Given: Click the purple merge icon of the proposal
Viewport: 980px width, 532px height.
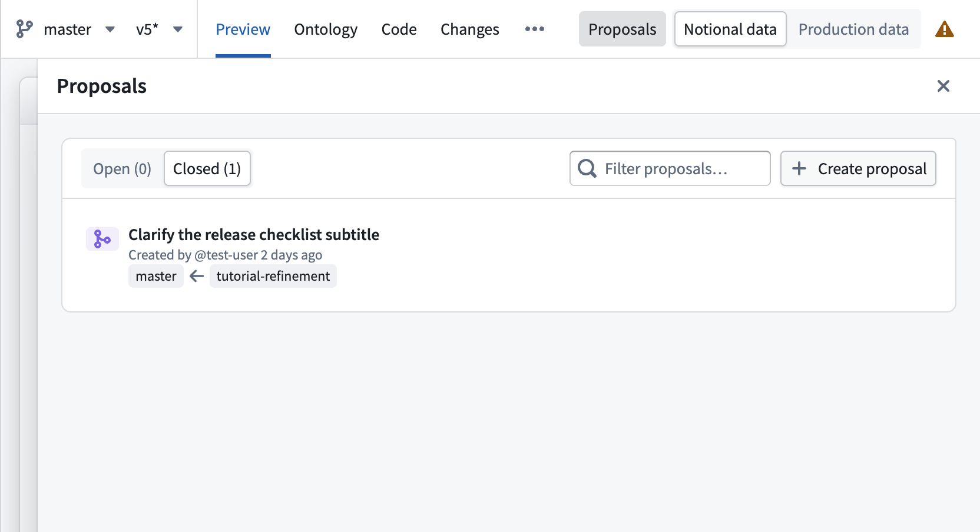Looking at the screenshot, I should (102, 239).
